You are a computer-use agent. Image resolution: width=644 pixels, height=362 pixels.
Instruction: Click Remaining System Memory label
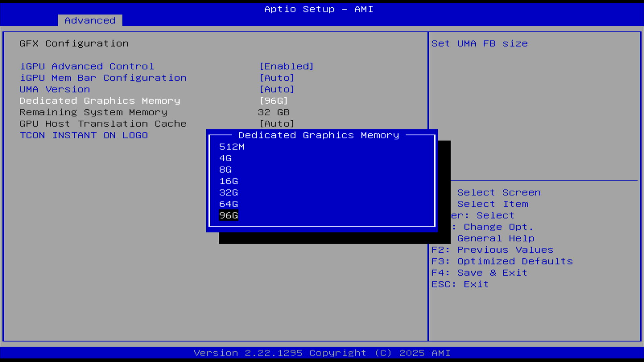pos(93,112)
